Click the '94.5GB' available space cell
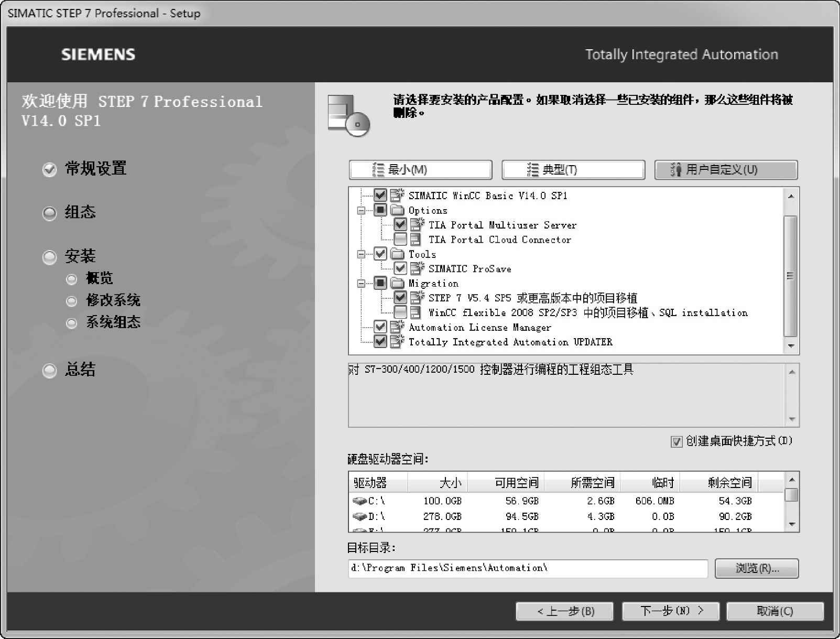840x639 pixels. tap(522, 517)
